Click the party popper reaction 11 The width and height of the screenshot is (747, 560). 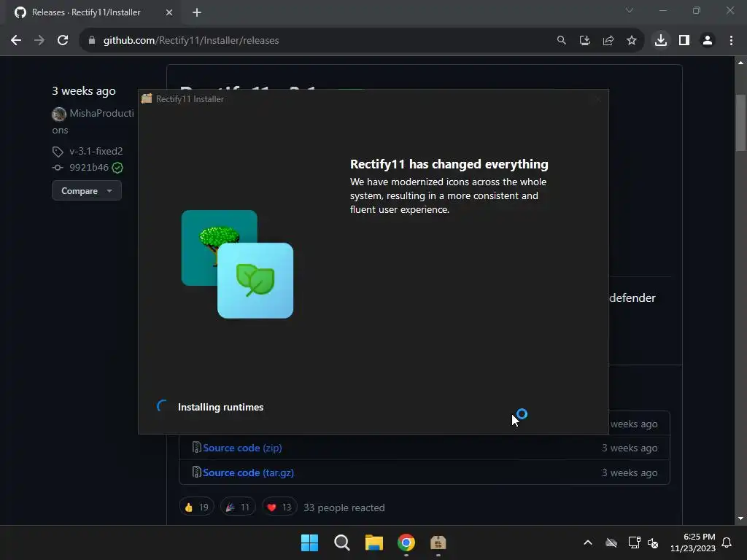[x=238, y=507]
